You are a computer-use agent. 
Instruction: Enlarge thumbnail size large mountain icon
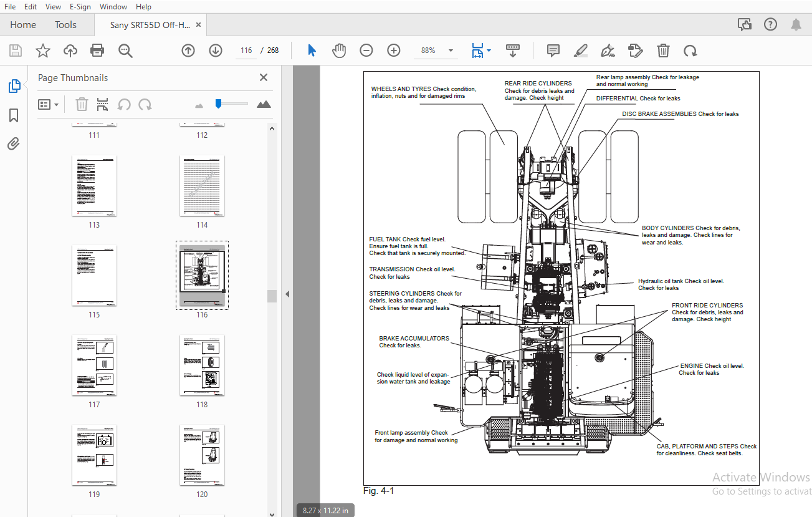tap(264, 104)
